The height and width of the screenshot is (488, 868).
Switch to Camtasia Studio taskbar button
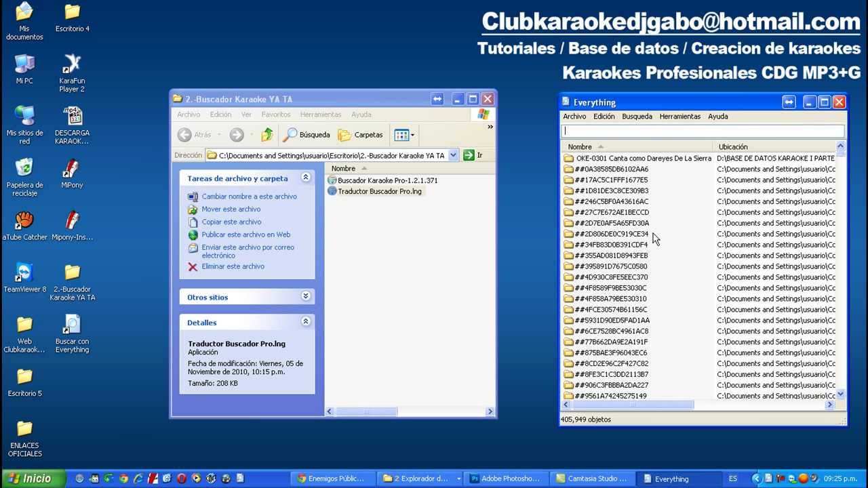pos(591,479)
